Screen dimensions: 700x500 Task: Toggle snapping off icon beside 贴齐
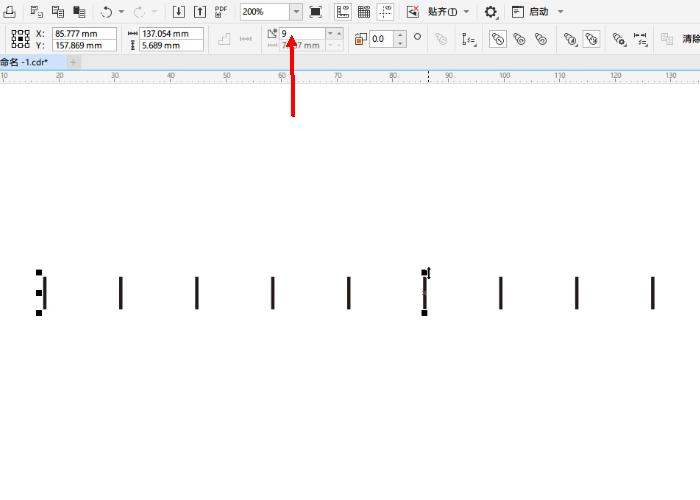pyautogui.click(x=413, y=12)
